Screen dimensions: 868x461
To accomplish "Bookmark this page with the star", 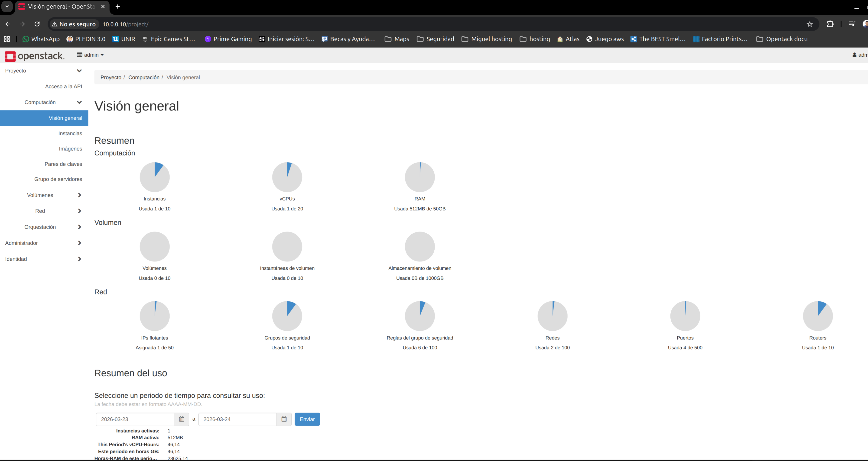I will pos(810,24).
